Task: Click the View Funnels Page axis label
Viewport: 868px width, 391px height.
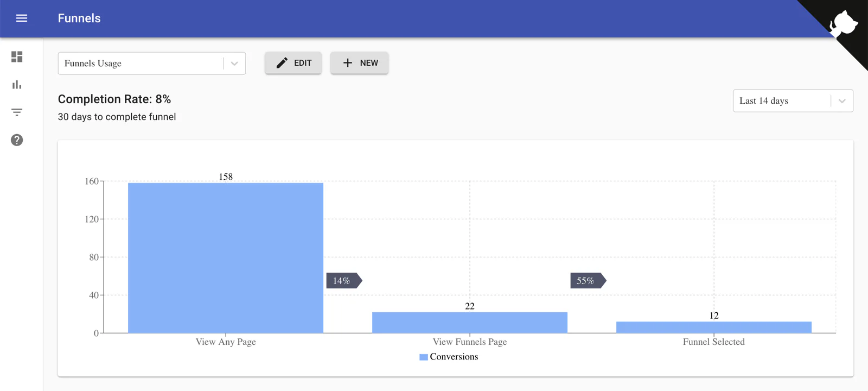Action: tap(470, 342)
